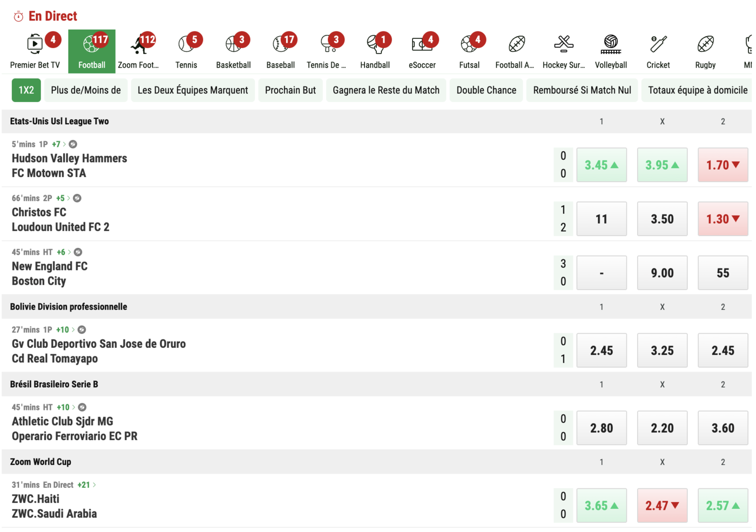This screenshot has height=532, width=756.
Task: Expand +21 markets for ZWC.Haiti match
Action: 86,484
